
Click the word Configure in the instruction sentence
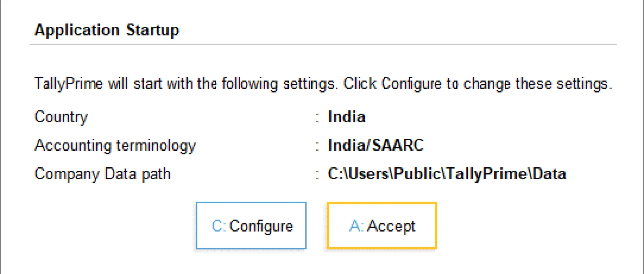[411, 84]
